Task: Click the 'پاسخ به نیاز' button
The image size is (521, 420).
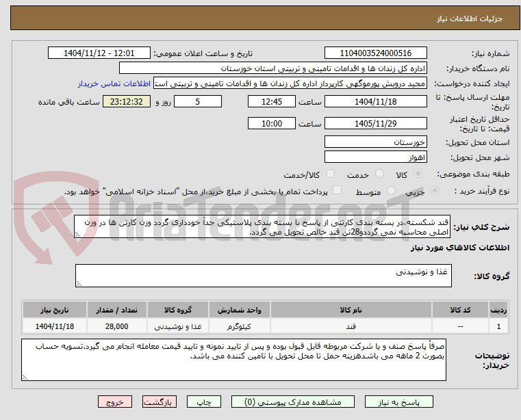Action: tap(398, 402)
